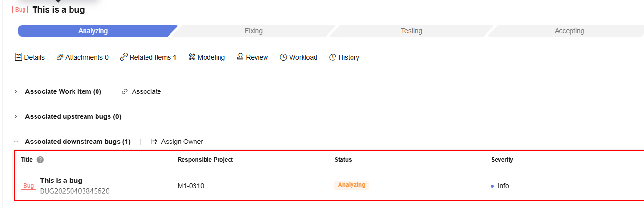644x207 pixels.
Task: Open the Workload tab
Action: (299, 57)
